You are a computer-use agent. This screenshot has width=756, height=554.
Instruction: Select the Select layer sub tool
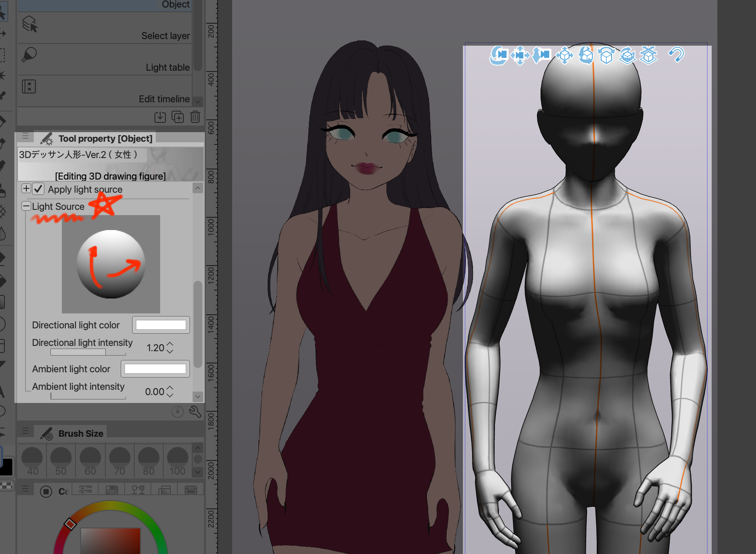(x=105, y=28)
